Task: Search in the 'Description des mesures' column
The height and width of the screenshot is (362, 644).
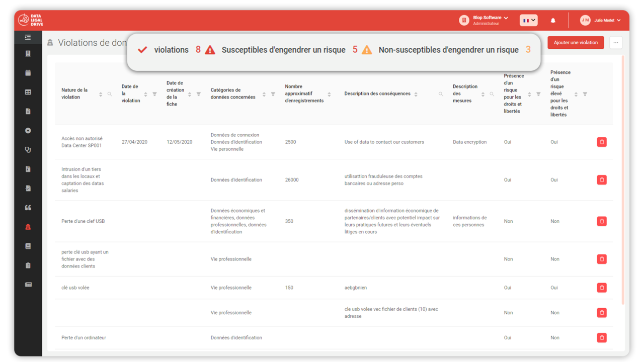Action: pyautogui.click(x=492, y=94)
